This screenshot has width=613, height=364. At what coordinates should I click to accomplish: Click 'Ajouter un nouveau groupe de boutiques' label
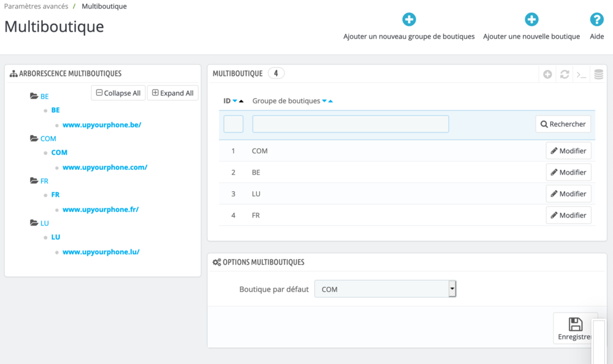click(409, 36)
